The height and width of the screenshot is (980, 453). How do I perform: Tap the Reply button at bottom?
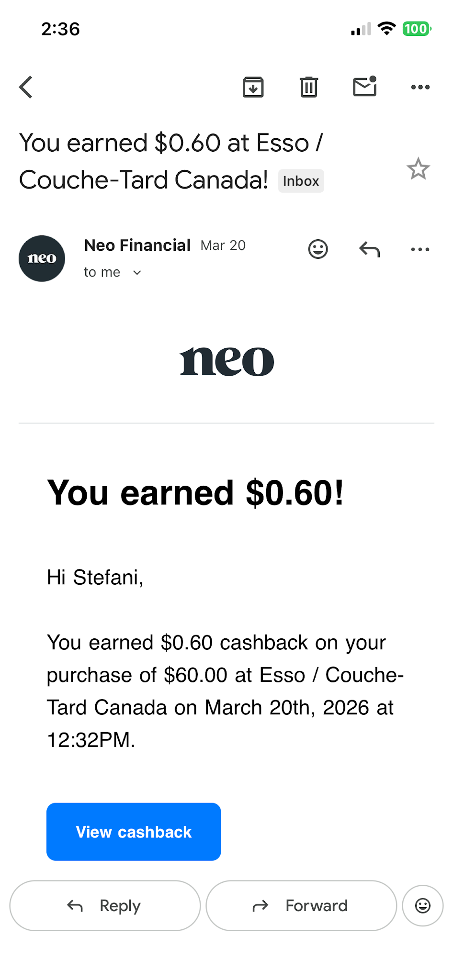pyautogui.click(x=105, y=905)
